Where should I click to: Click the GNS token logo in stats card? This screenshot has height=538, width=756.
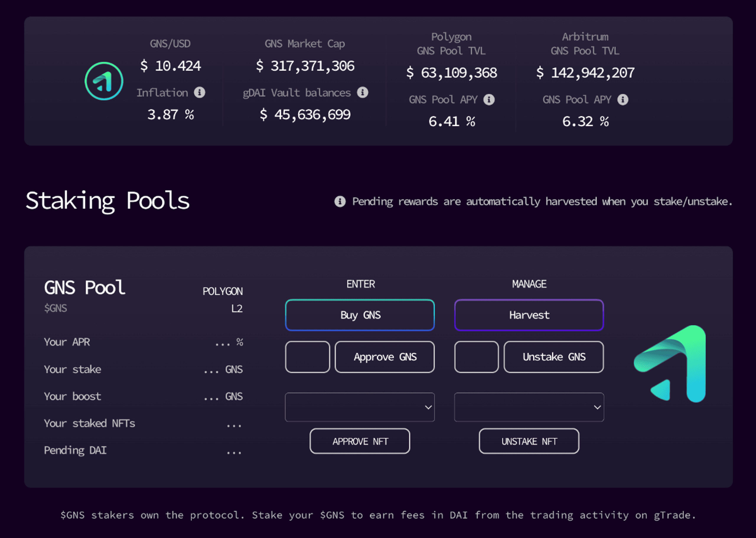[104, 81]
